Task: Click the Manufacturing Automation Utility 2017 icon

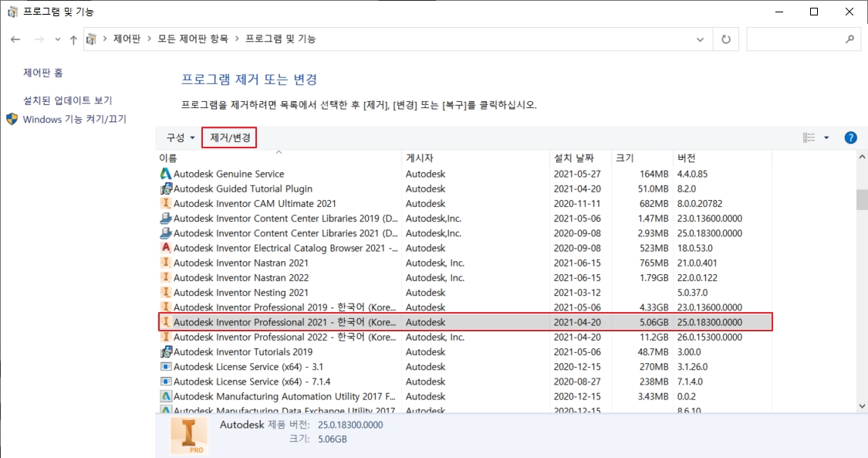Action: click(x=166, y=396)
